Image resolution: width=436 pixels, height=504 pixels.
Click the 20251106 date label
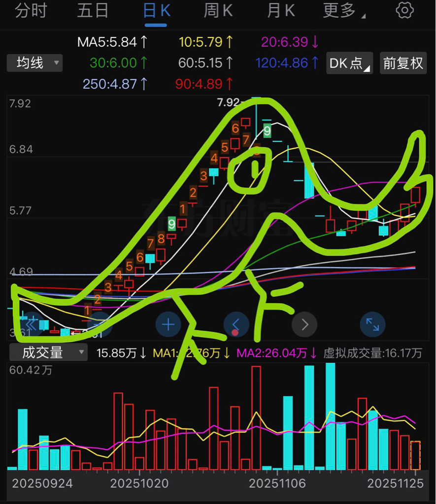click(277, 483)
